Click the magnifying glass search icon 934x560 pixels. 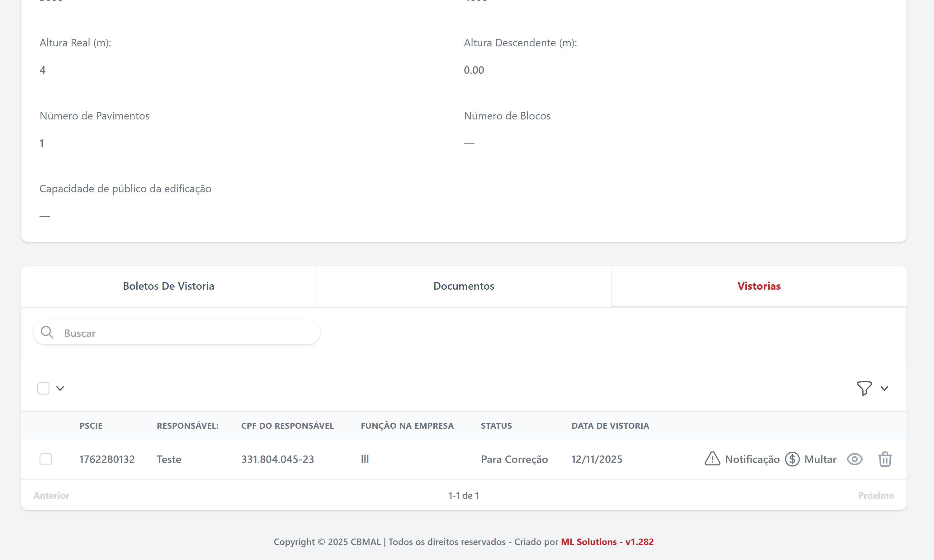[x=47, y=333]
